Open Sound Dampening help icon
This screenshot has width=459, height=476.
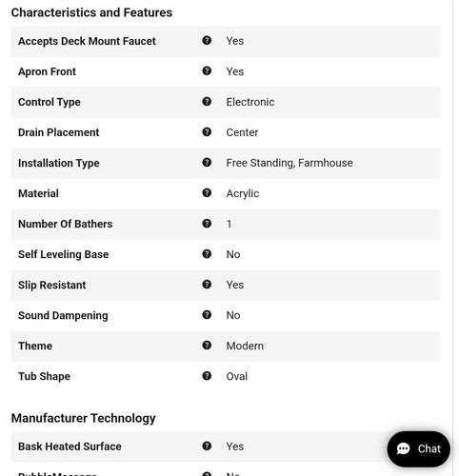point(207,314)
